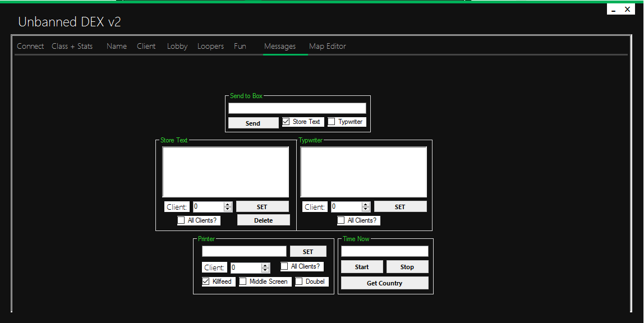This screenshot has width=644, height=323.
Task: Check the Doubel option
Action: [300, 282]
